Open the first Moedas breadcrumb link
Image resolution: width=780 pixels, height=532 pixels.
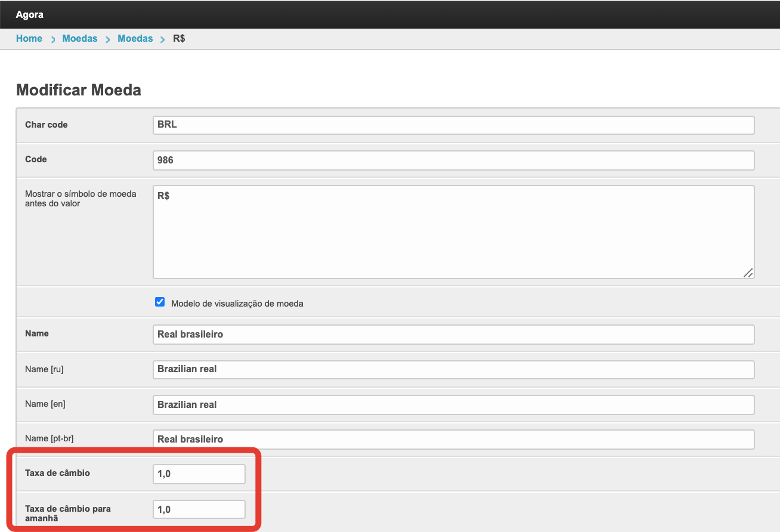point(80,39)
